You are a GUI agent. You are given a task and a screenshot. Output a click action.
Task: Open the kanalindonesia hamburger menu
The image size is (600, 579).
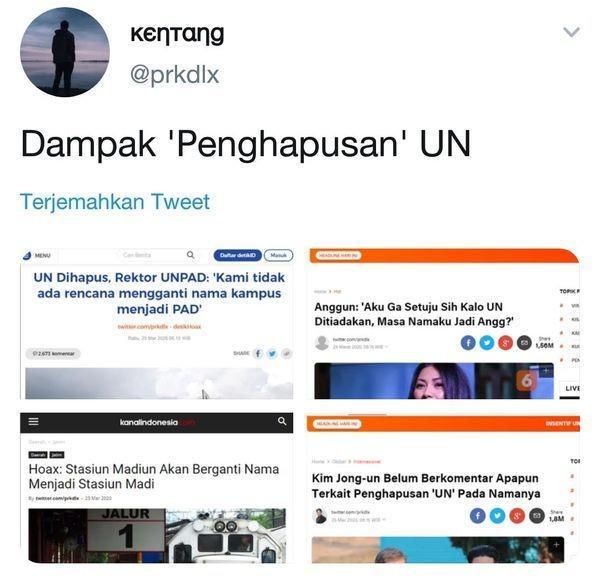click(33, 422)
